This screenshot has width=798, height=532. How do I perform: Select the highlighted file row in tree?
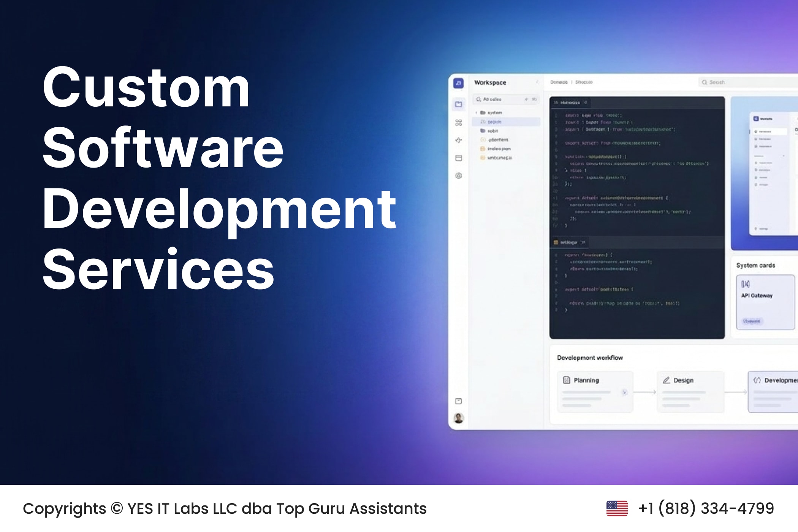click(506, 122)
